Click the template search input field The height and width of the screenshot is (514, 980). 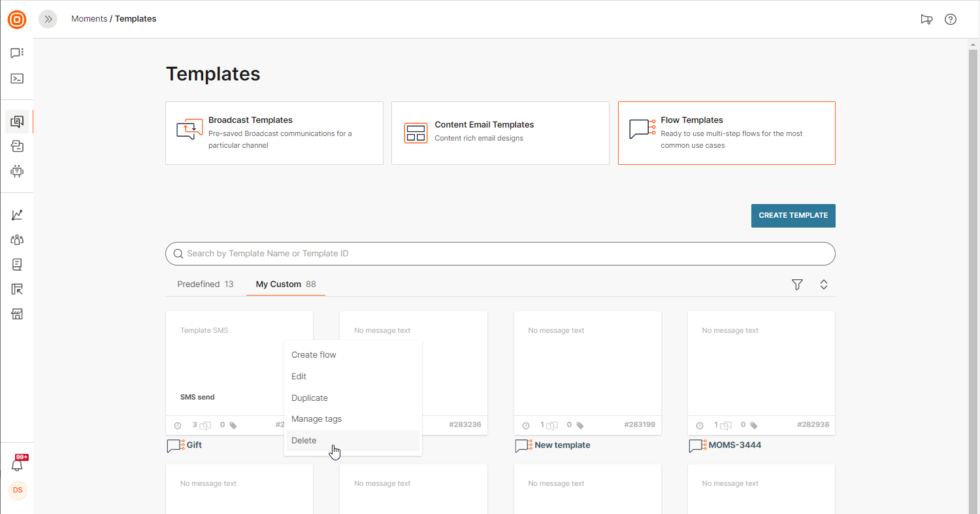[x=500, y=254]
